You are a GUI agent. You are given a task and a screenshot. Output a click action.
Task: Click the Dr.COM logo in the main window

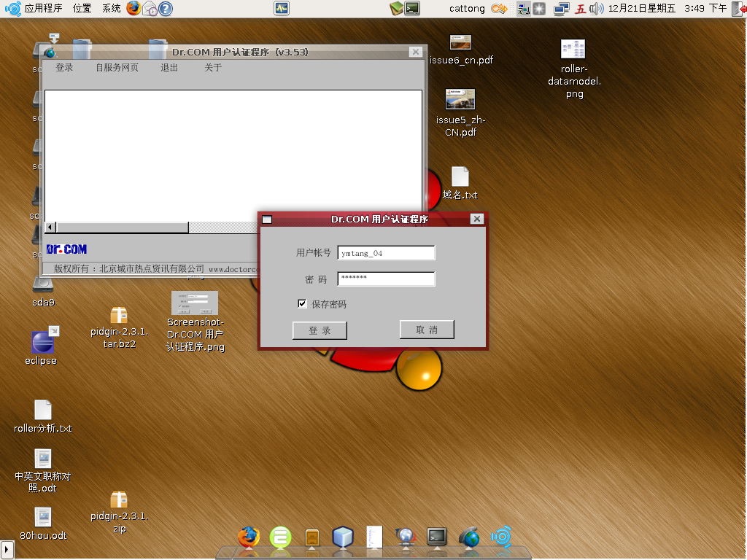coord(67,249)
